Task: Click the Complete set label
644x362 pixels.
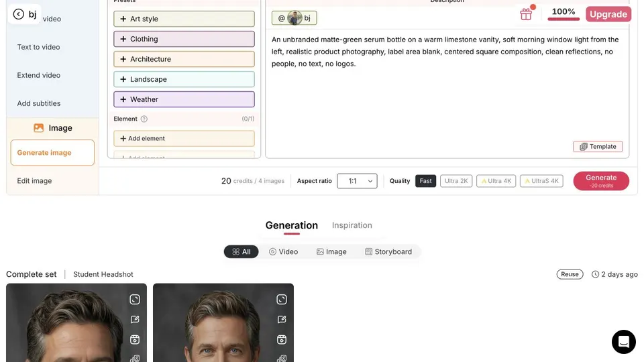Action: click(x=32, y=275)
